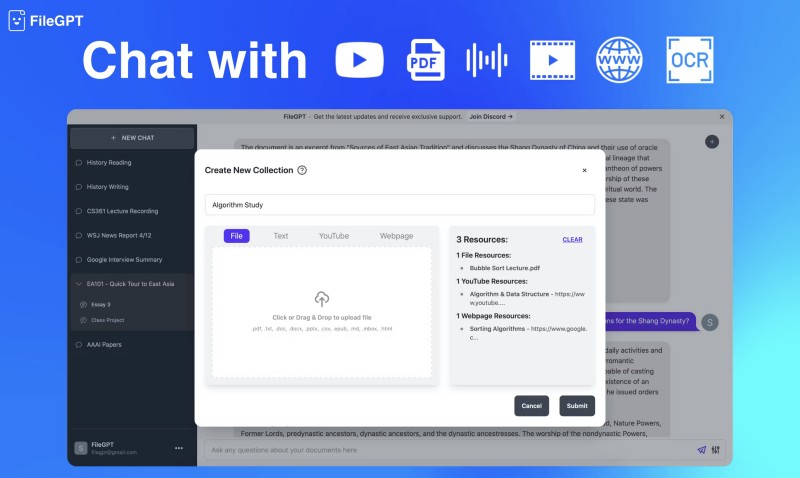This screenshot has width=800, height=478.
Task: Click the NEW CHAT button
Action: point(132,138)
